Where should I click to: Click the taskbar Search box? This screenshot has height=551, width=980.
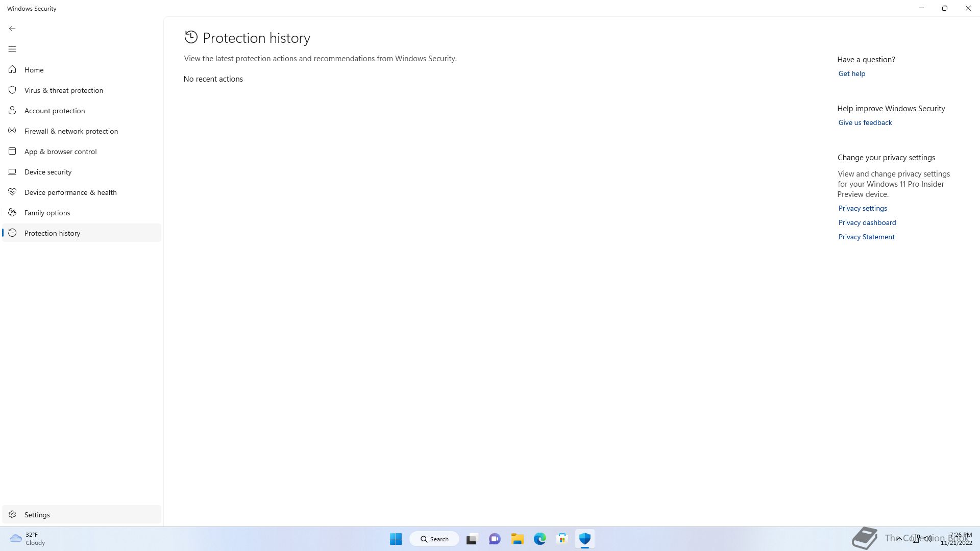[x=434, y=539]
